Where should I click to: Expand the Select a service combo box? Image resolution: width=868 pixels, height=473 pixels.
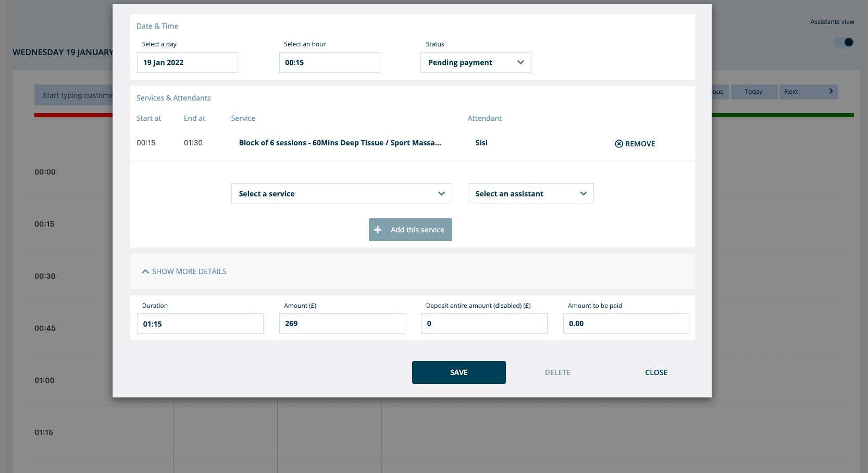tap(341, 193)
